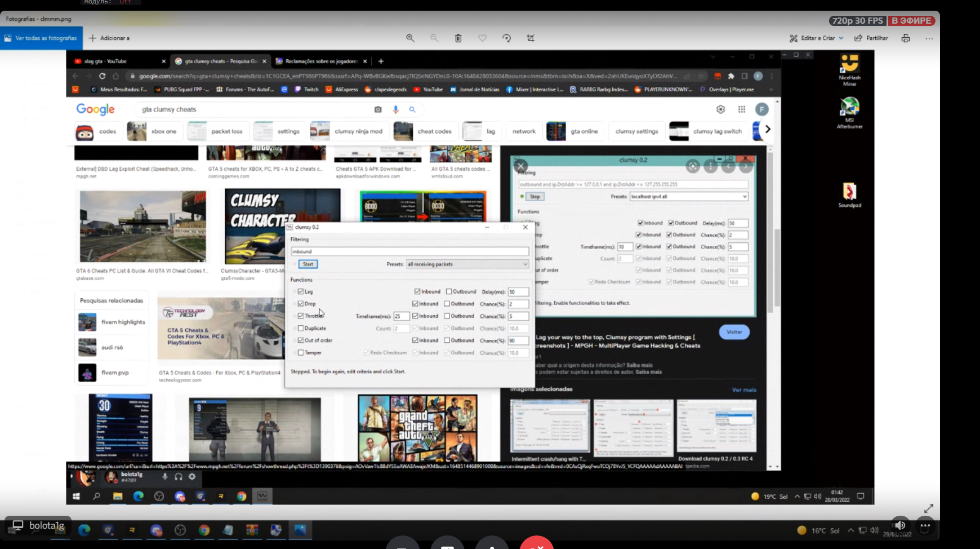Click Chrome icon in the streamed taskbar

click(x=242, y=496)
